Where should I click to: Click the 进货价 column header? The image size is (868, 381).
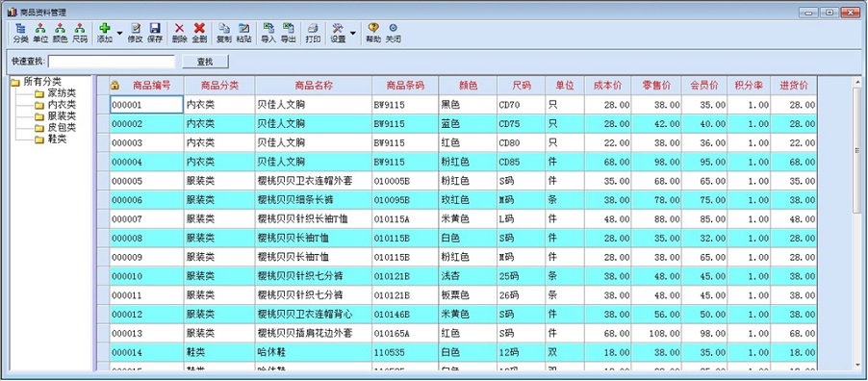pyautogui.click(x=794, y=86)
